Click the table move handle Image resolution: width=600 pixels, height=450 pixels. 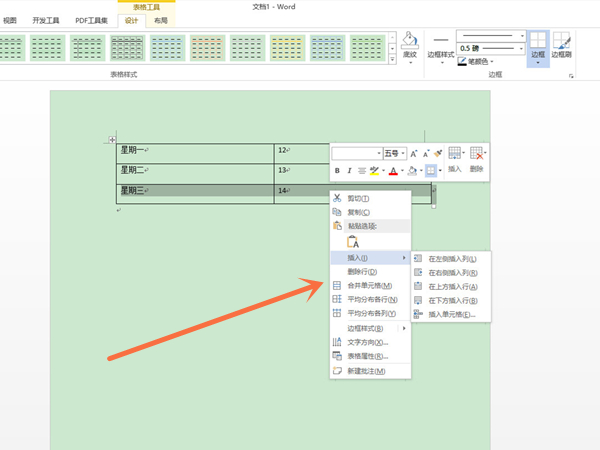111,140
